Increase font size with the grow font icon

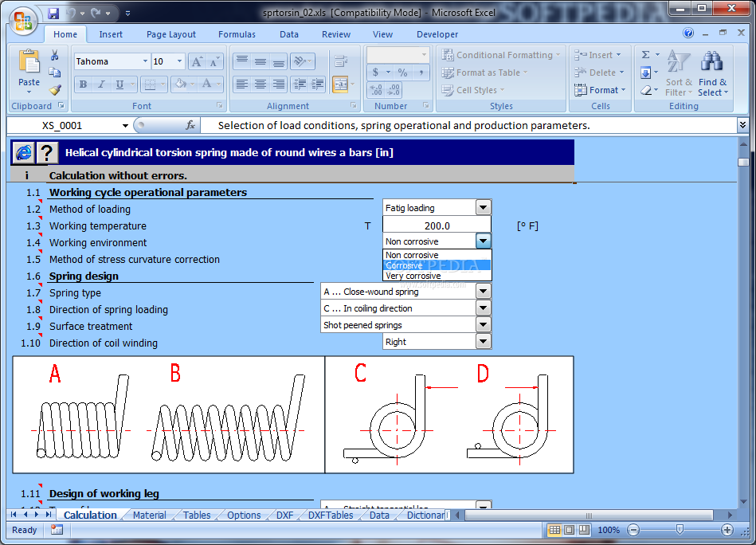pos(196,61)
